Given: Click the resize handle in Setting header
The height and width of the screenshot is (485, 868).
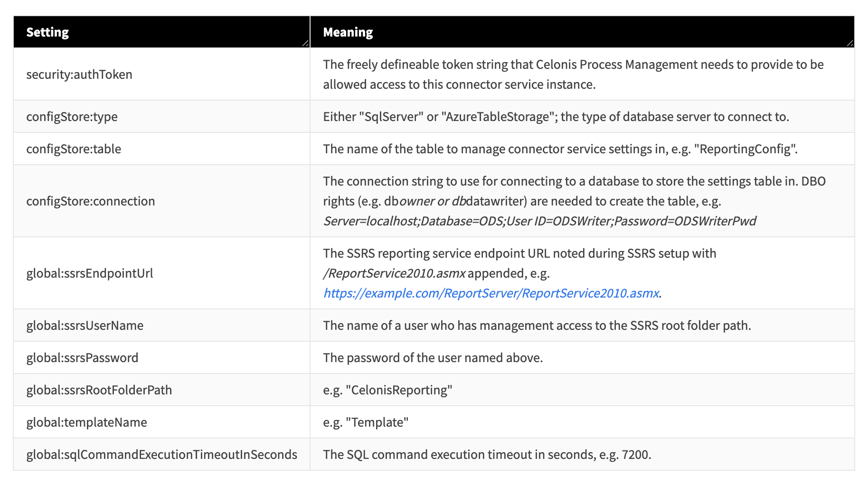Looking at the screenshot, I should [x=305, y=43].
